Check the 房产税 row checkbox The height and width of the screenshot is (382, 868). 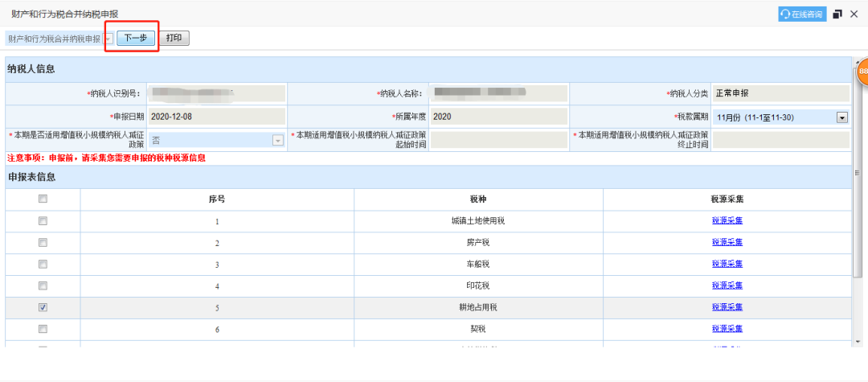pyautogui.click(x=43, y=242)
